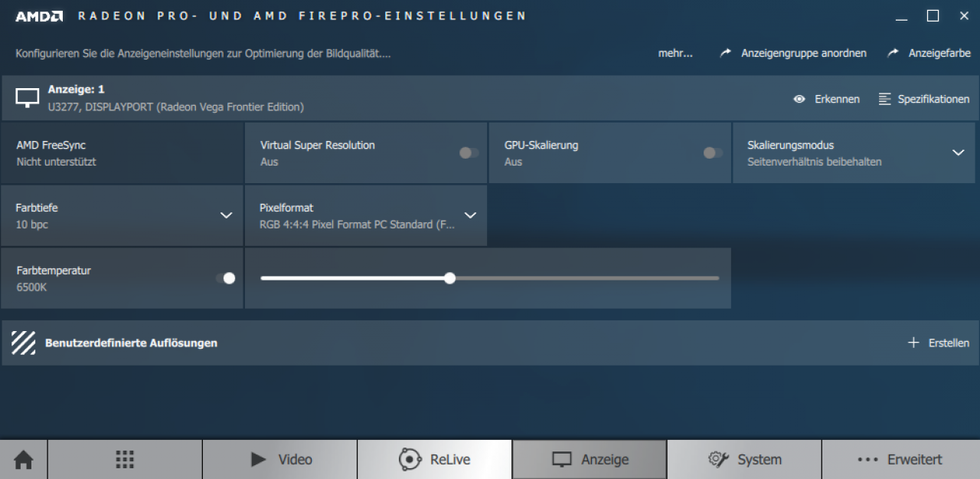Viewport: 980px width, 479px height.
Task: Click the right end of the color temperature slider track
Action: (717, 278)
